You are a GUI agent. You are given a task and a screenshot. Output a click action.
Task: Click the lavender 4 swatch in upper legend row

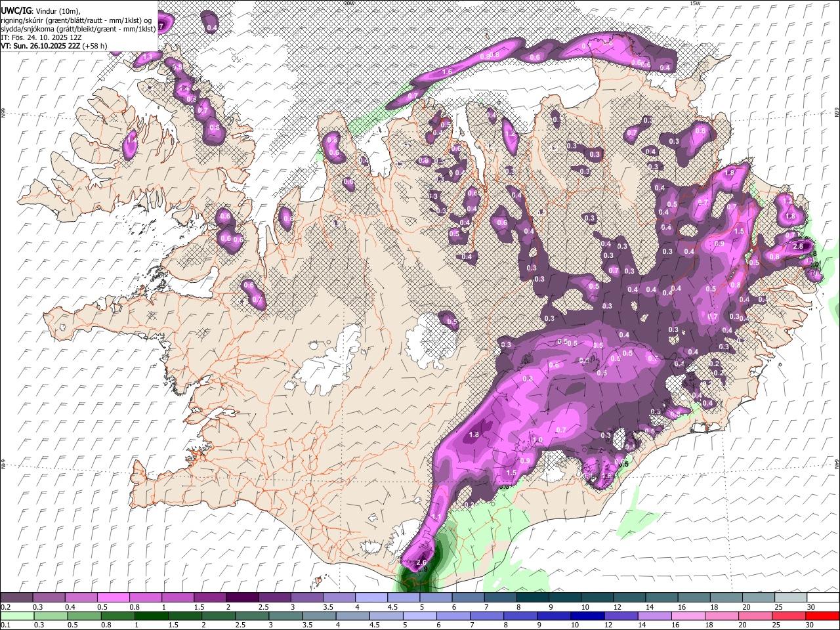point(371,598)
